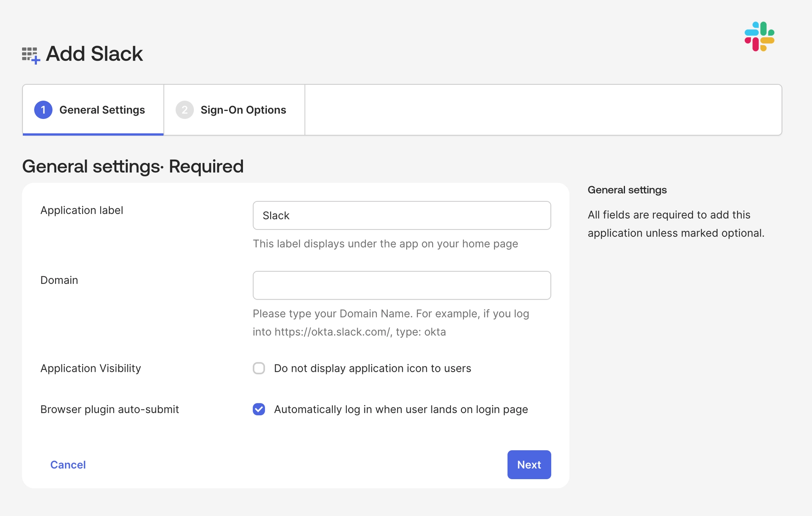Click the add-app grid icon

pos(31,55)
